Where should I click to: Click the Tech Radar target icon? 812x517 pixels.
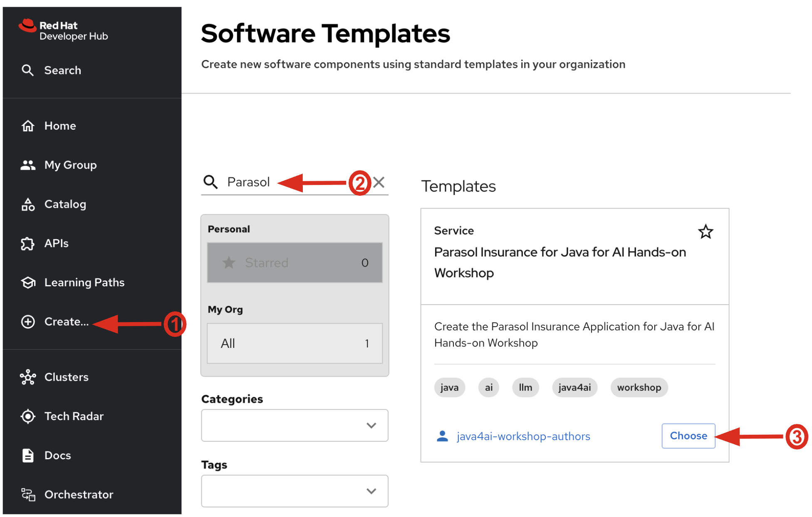(x=28, y=416)
